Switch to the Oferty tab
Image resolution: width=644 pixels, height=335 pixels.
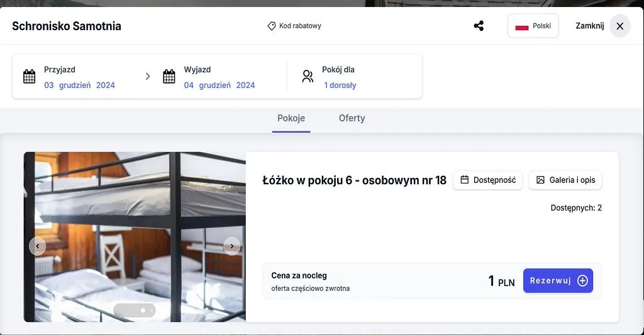352,118
